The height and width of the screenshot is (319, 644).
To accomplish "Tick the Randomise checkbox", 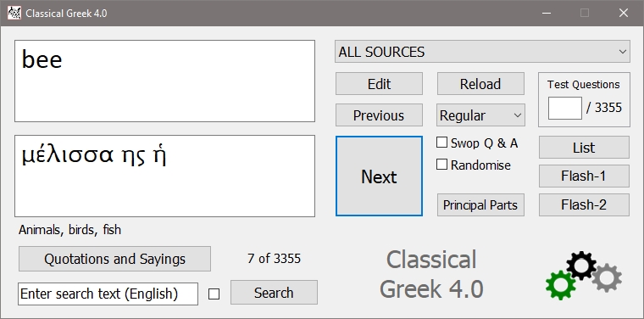I will [441, 165].
